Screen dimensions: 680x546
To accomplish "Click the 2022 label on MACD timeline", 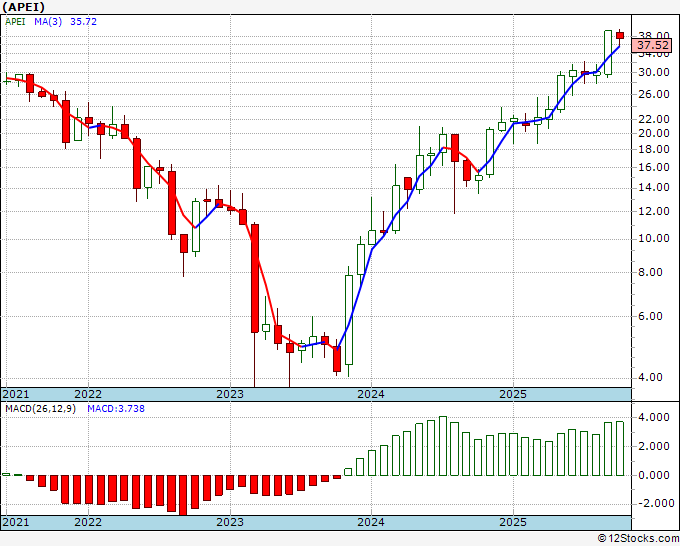I will (88, 522).
